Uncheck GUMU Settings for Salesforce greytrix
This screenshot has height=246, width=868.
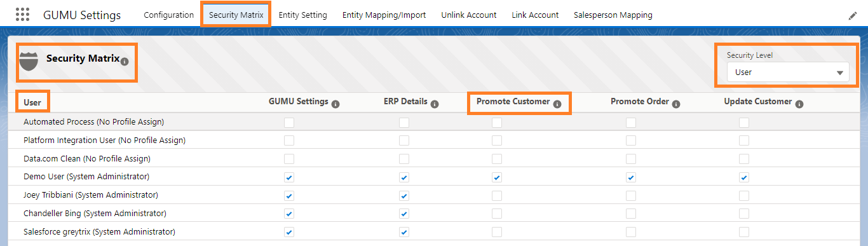[x=289, y=233]
